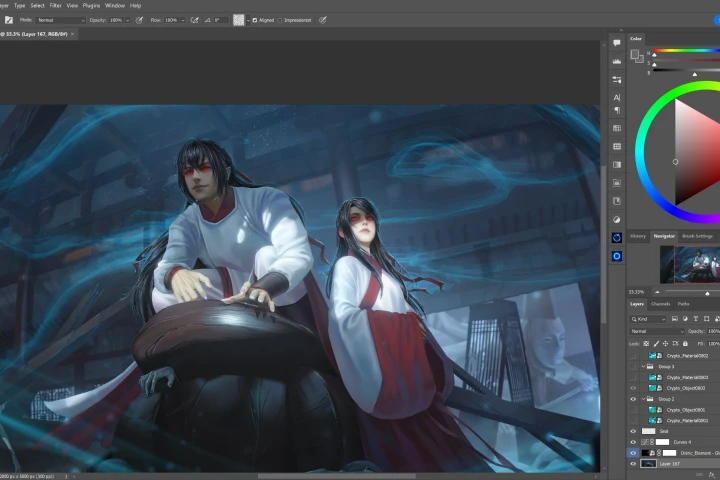Open the Filter menu
This screenshot has height=480, width=720.
click(x=56, y=6)
